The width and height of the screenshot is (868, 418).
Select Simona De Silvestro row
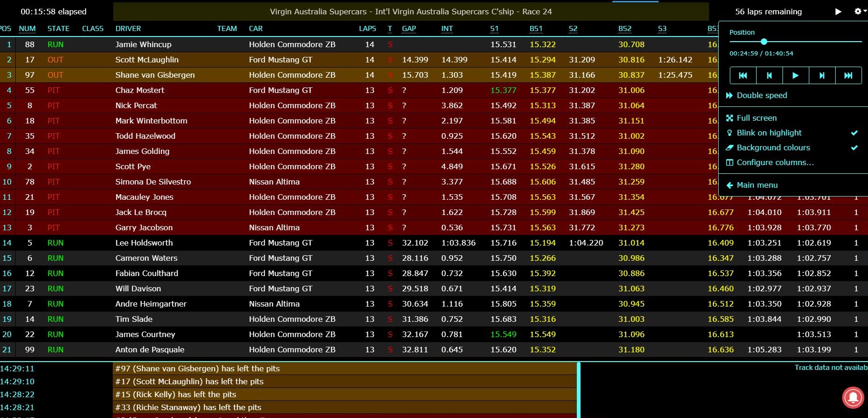click(x=359, y=182)
